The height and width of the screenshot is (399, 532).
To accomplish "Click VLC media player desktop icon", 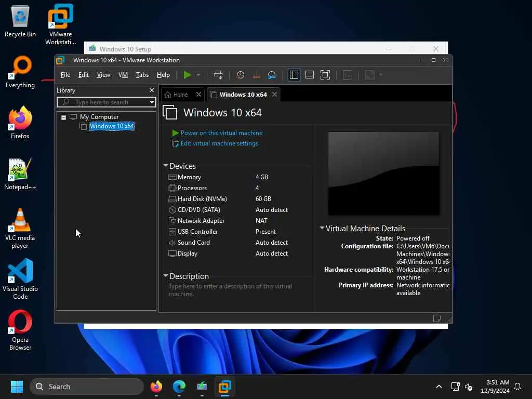I will (20, 229).
